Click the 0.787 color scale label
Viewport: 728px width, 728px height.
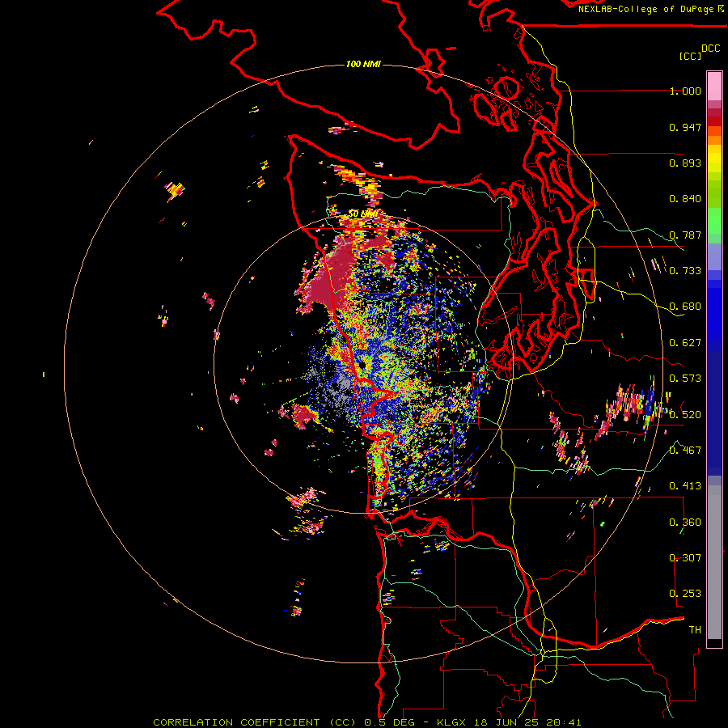pyautogui.click(x=685, y=235)
